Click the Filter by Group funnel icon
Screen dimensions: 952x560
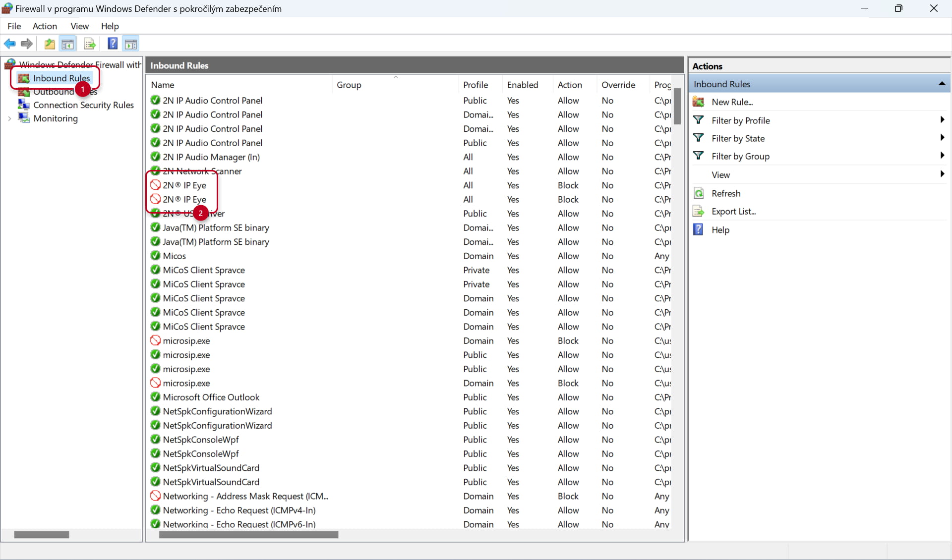point(698,156)
